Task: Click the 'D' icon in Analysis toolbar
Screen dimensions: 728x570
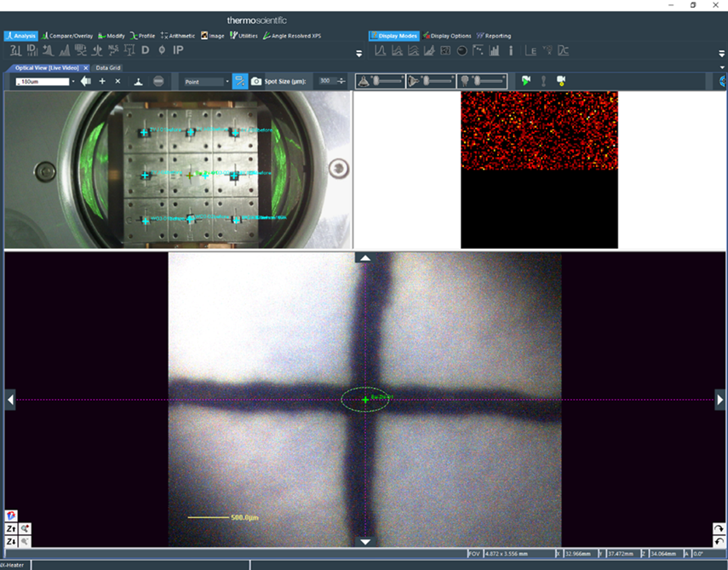Action: click(x=145, y=50)
